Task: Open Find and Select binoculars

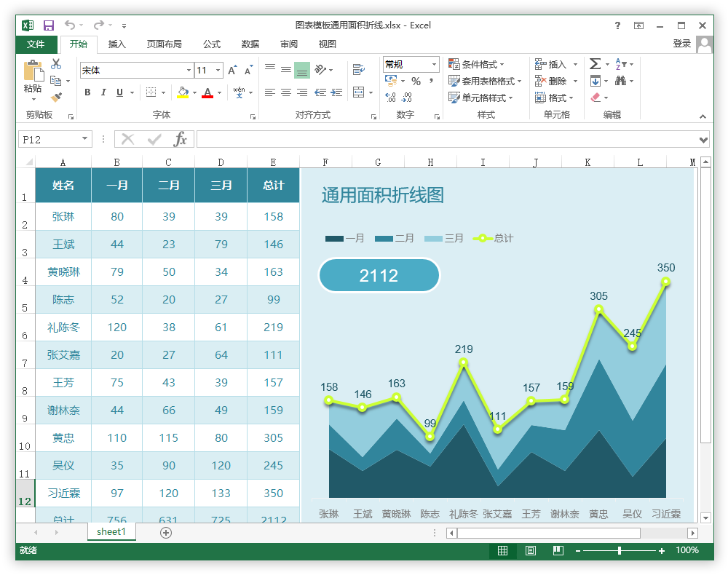Action: click(x=620, y=81)
